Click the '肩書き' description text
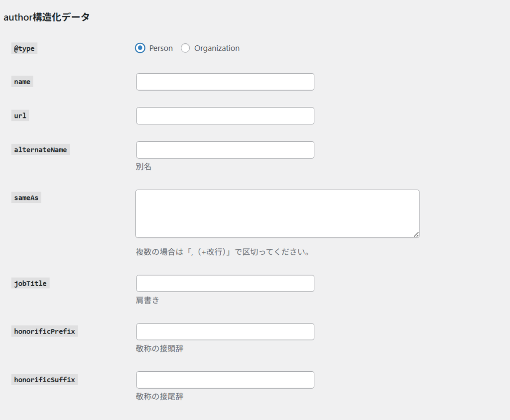This screenshot has width=510, height=420. [x=147, y=300]
